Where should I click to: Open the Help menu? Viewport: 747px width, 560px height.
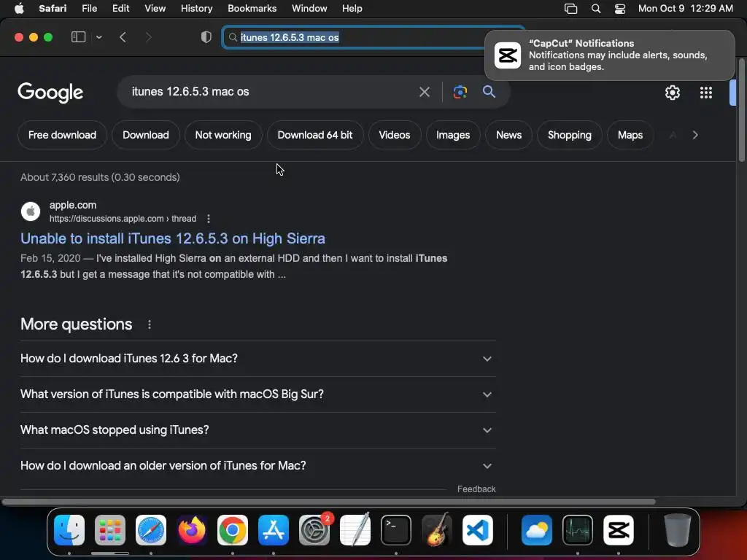352,9
